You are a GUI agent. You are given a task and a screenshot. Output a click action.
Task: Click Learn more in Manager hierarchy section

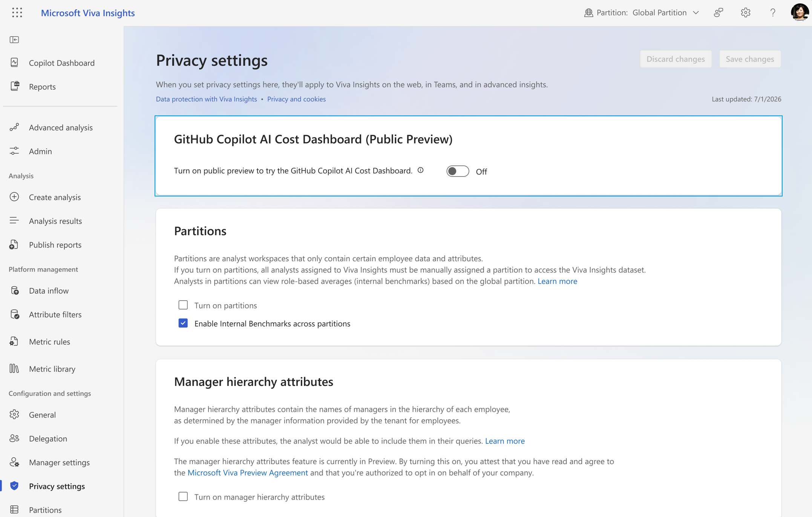[x=505, y=441]
